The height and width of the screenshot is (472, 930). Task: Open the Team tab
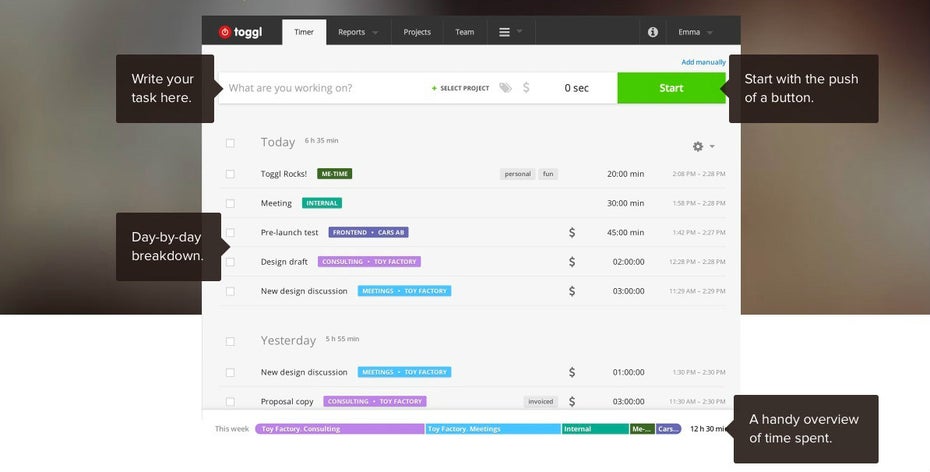click(x=464, y=32)
